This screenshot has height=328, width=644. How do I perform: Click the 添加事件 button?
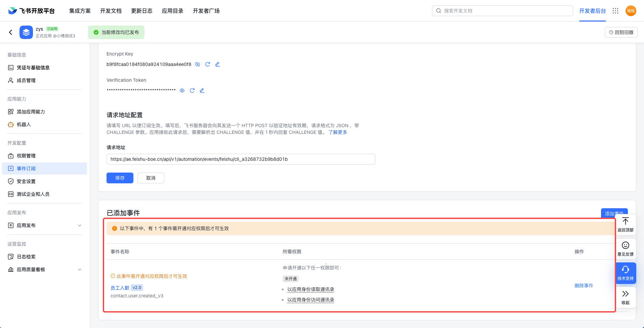[x=614, y=213]
